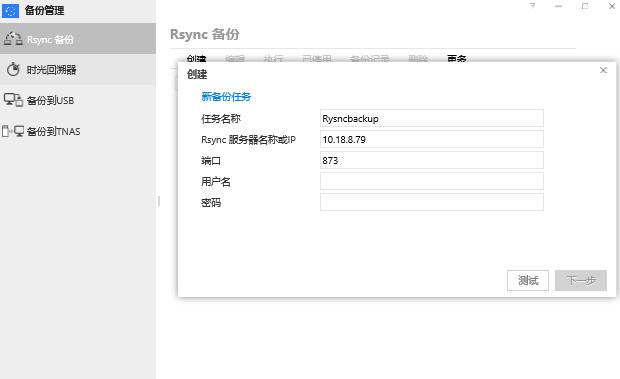Open Rsync 备份 in the sidebar
Viewport: 620px width, 379px height.
point(78,39)
